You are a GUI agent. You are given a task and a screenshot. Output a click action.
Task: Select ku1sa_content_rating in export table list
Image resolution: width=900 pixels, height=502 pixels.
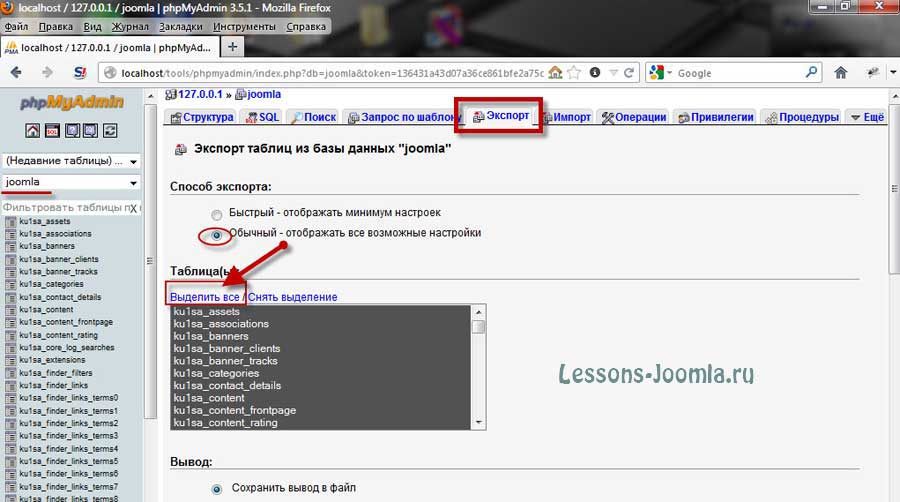pos(226,423)
